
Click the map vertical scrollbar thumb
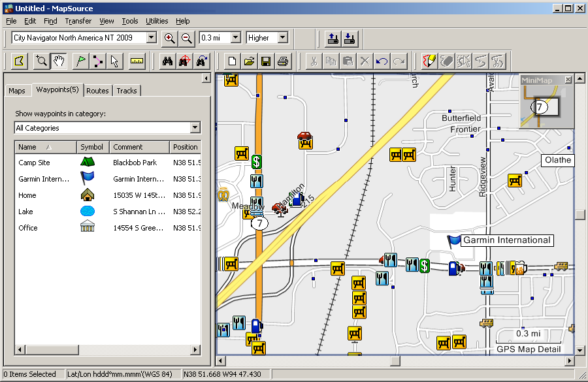click(580, 214)
